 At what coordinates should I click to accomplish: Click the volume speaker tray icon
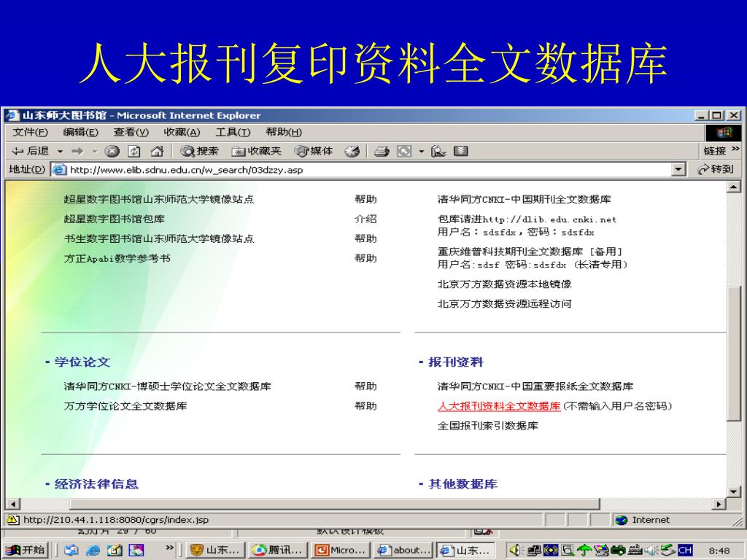coord(516,550)
